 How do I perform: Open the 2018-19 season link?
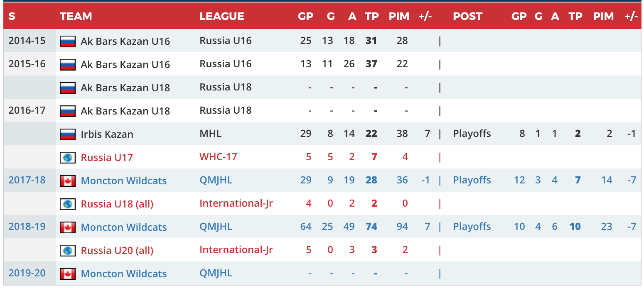tap(27, 227)
